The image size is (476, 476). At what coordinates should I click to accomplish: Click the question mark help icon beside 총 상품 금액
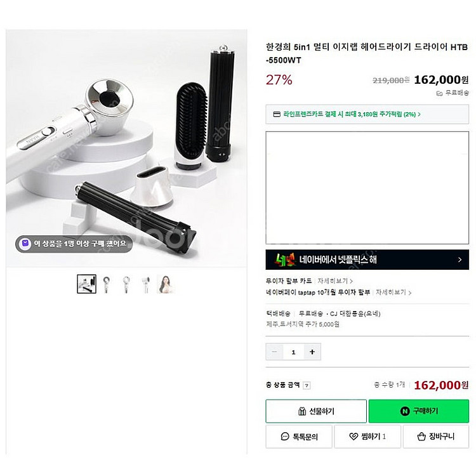pos(307,385)
